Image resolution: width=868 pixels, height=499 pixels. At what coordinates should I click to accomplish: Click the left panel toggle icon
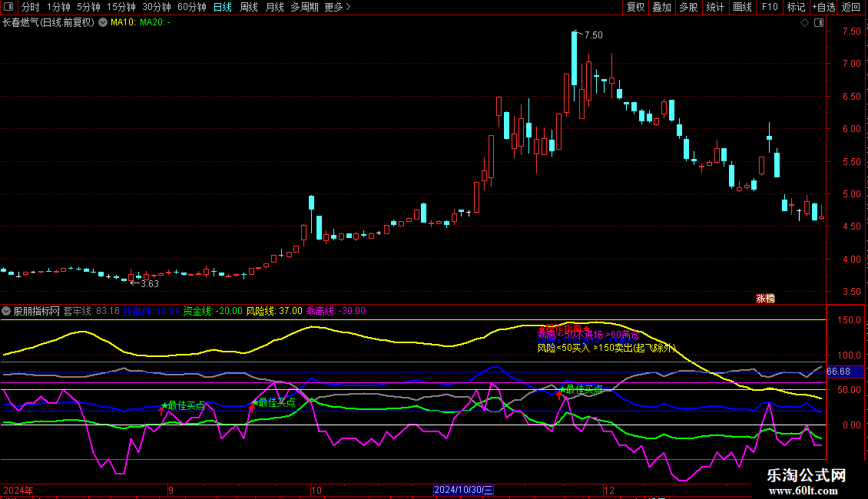(7, 7)
